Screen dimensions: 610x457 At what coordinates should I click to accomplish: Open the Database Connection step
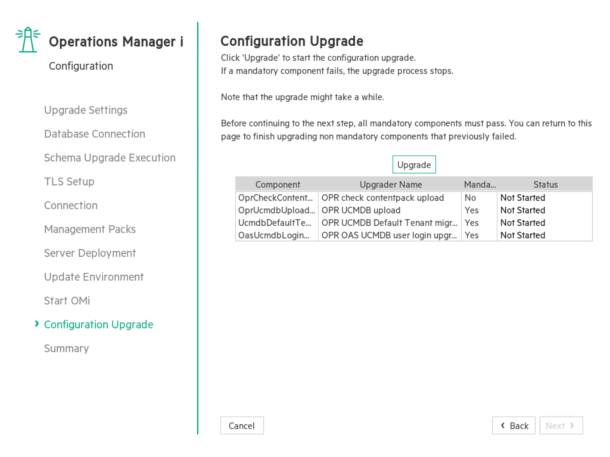tap(95, 134)
